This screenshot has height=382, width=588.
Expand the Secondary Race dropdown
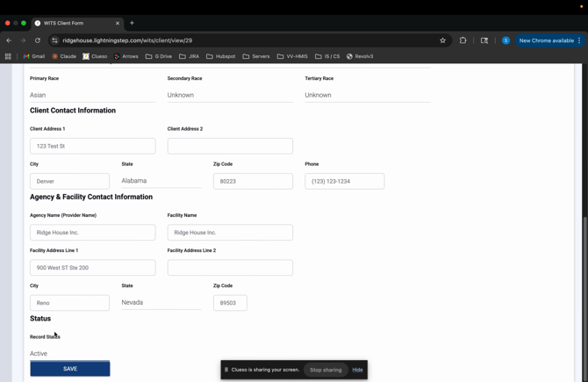coord(230,95)
